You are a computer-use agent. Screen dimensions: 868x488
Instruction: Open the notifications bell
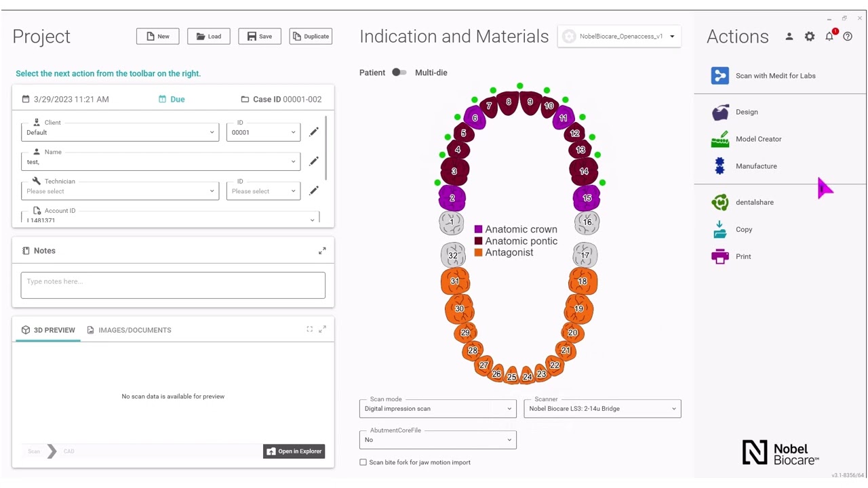click(x=829, y=37)
